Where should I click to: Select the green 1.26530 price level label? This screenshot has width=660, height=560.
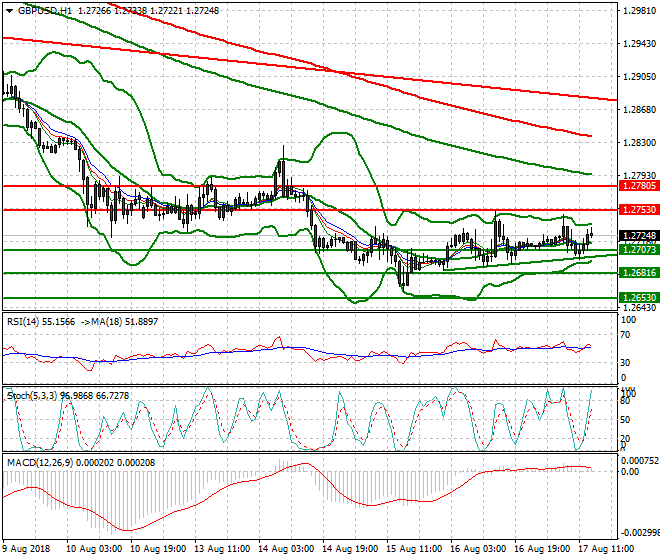[x=639, y=297]
